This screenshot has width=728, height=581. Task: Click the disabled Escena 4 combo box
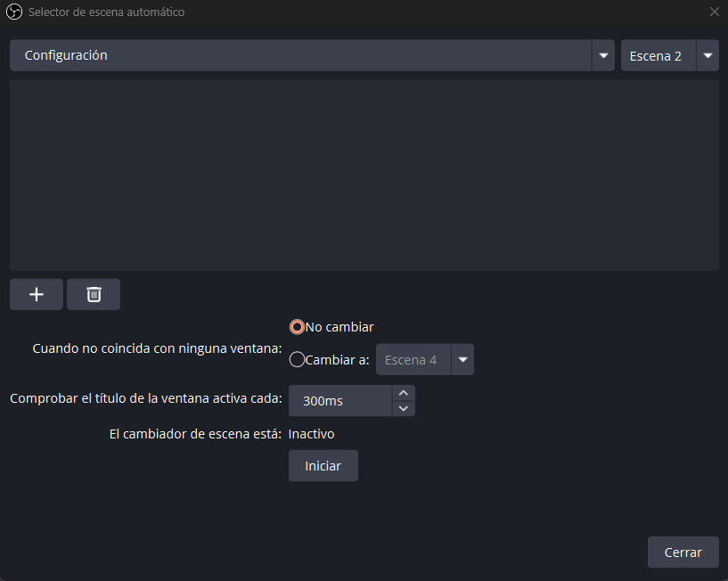pos(412,359)
